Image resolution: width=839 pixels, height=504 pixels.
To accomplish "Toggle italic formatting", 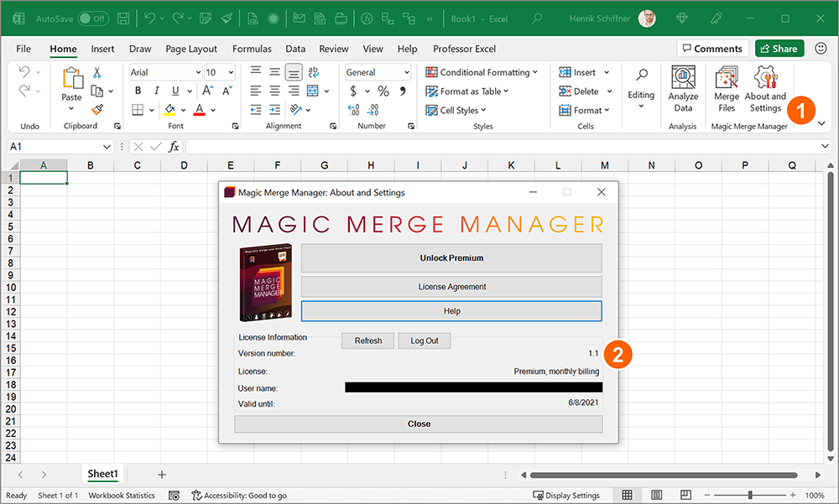I will [155, 91].
